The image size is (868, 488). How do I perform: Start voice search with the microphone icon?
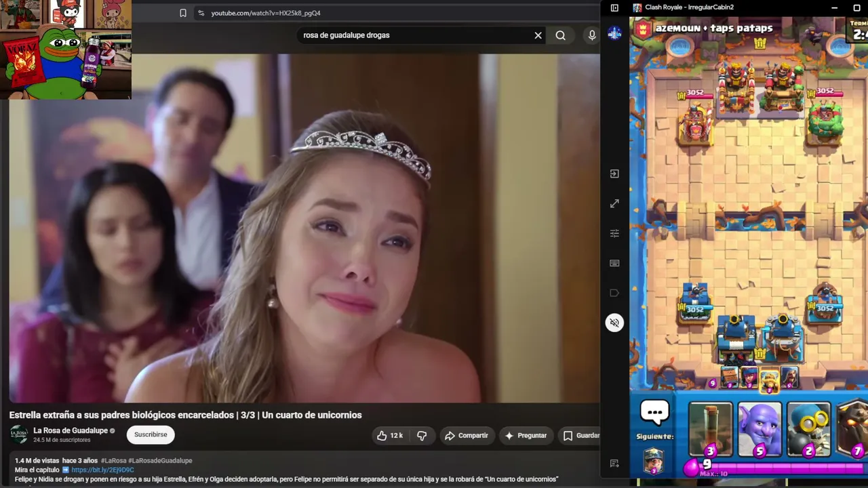click(592, 35)
